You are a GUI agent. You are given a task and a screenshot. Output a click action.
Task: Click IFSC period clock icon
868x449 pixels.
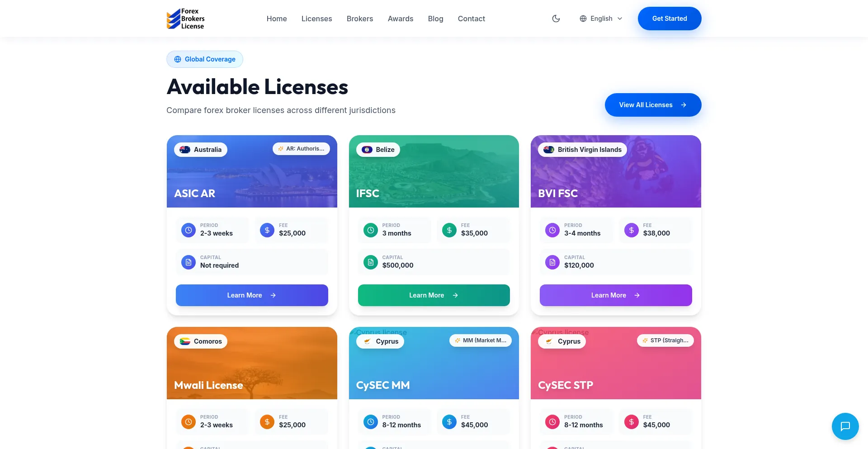tap(371, 230)
